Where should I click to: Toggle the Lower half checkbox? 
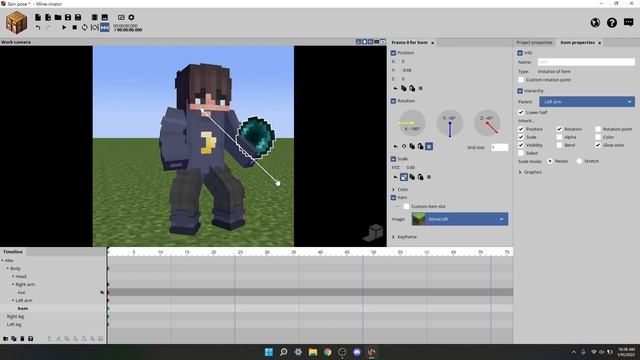[x=521, y=112]
